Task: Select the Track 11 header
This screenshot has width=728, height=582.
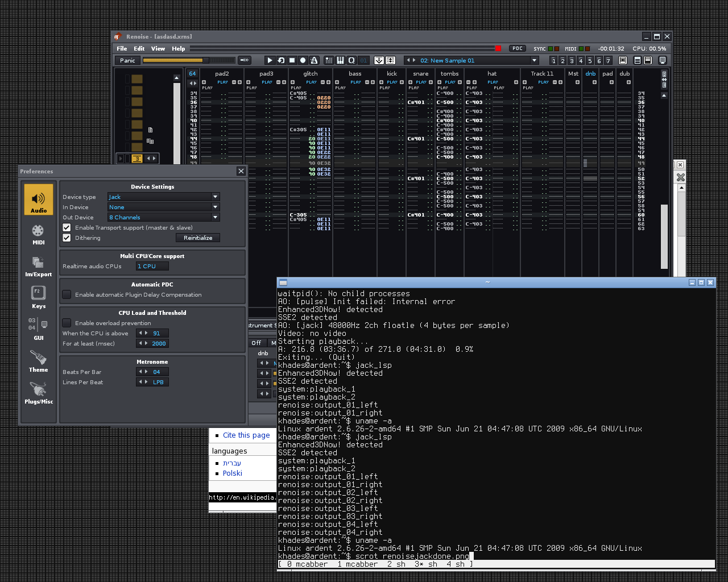Action: (x=542, y=73)
